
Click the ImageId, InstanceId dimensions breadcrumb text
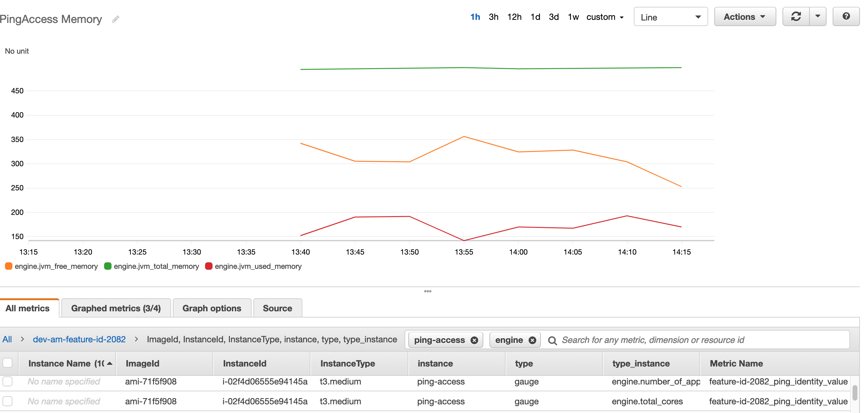pos(272,339)
